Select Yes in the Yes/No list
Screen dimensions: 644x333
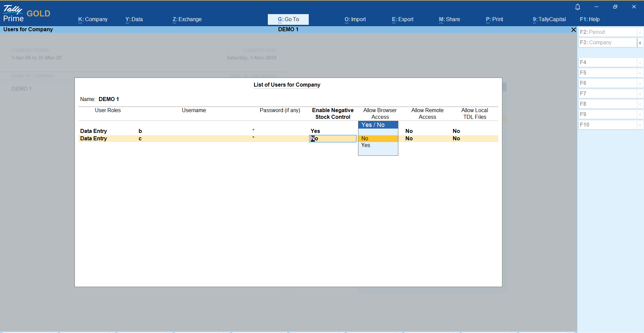pyautogui.click(x=378, y=145)
